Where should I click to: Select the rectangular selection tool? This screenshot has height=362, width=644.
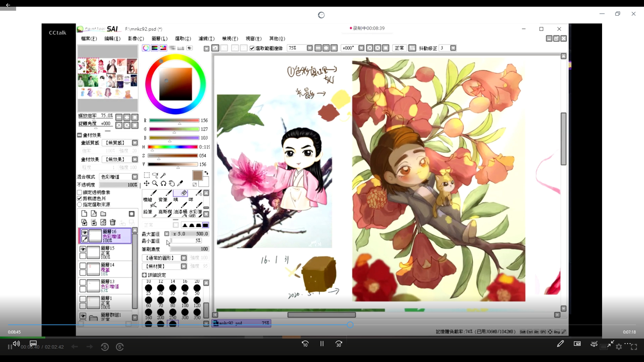point(147,175)
